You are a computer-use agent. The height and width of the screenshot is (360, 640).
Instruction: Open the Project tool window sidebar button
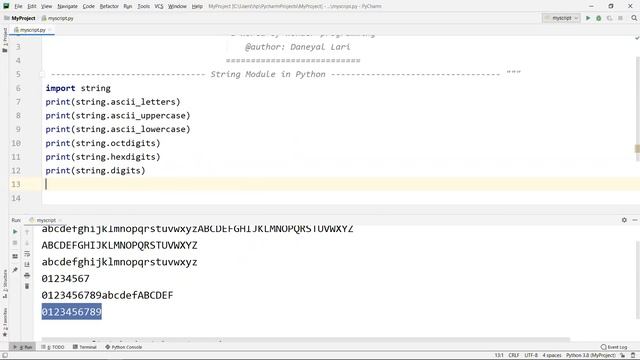(x=5, y=40)
